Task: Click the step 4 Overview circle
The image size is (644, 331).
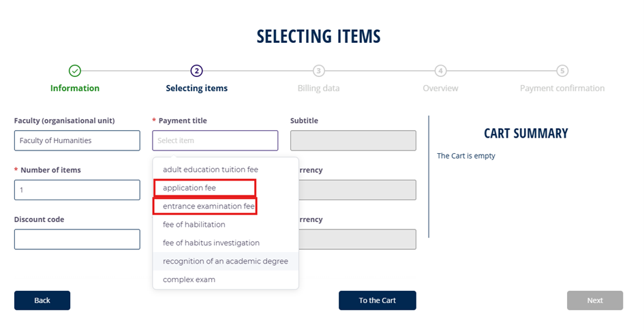Action: [x=440, y=71]
